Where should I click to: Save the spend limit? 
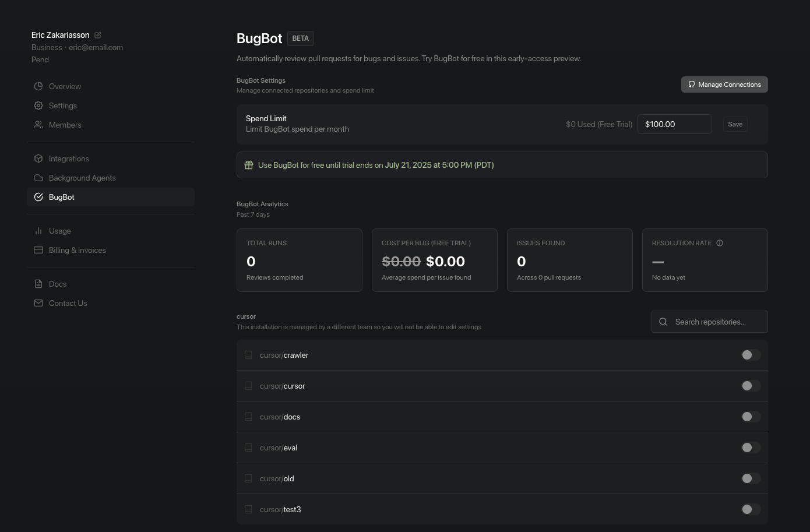[735, 124]
